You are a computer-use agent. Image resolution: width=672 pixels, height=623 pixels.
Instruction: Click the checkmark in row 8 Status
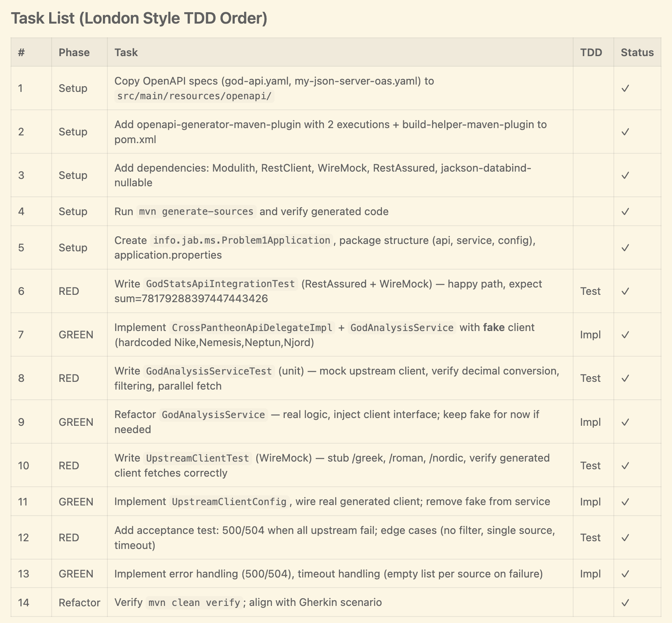(625, 378)
